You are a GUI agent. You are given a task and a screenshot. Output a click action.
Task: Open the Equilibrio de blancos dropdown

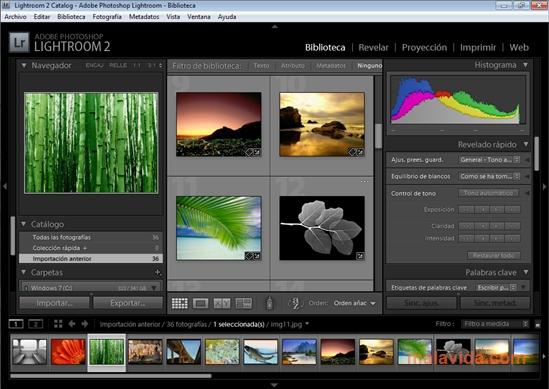[x=489, y=176]
